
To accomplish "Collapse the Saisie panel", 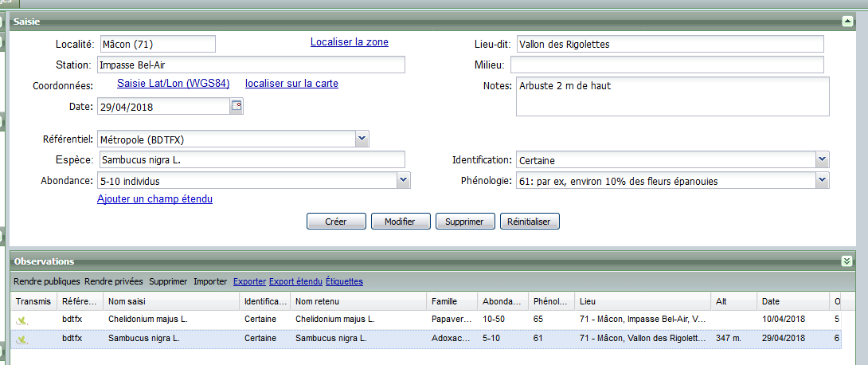I will [x=847, y=22].
